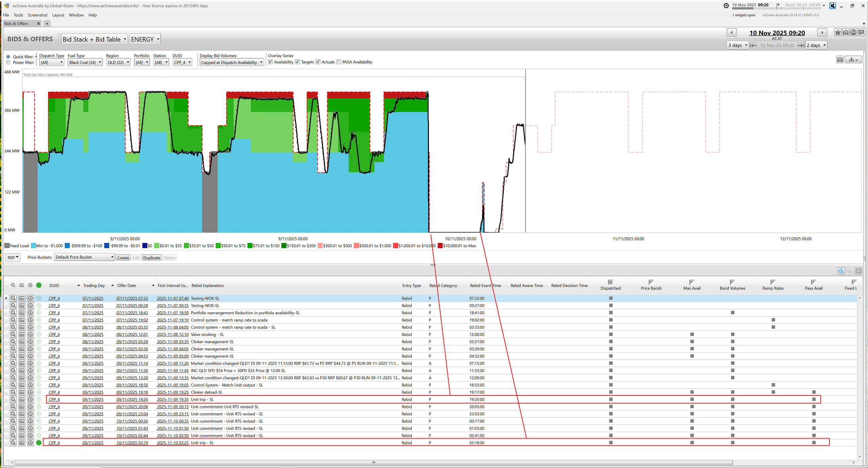Open the Default Price Bucket dropdown
This screenshot has height=468, width=868.
click(x=84, y=257)
